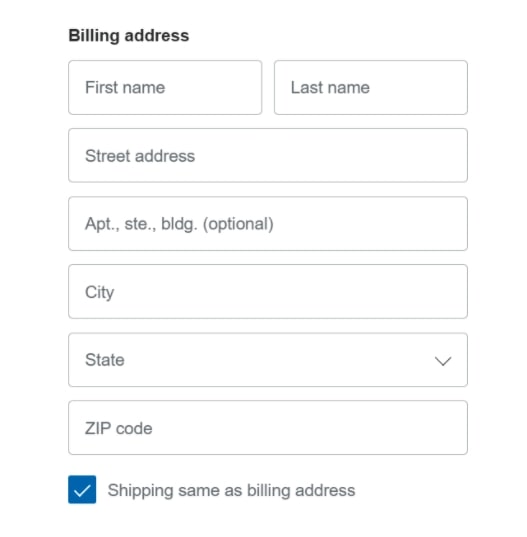Focus the Last name field
The width and height of the screenshot is (527, 537).
pyautogui.click(x=371, y=87)
